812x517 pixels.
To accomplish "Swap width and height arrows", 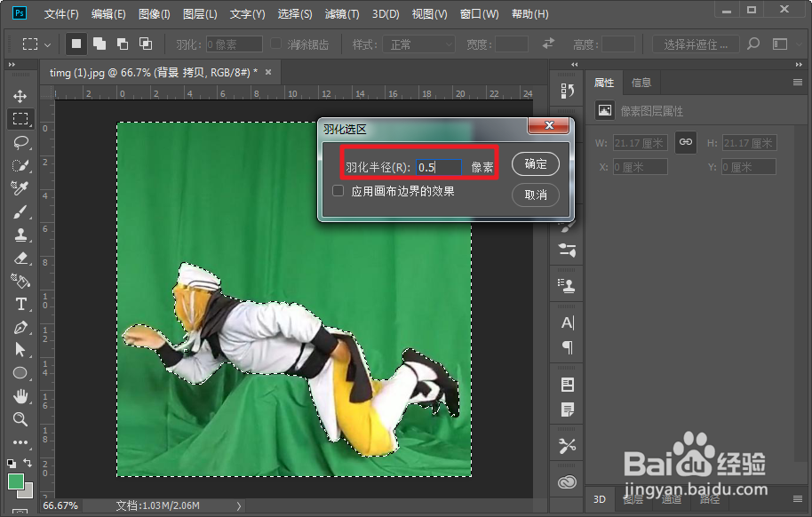I will pos(548,44).
